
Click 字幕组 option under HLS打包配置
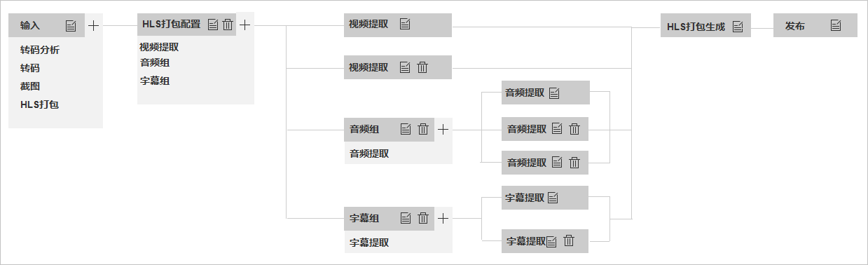155,81
